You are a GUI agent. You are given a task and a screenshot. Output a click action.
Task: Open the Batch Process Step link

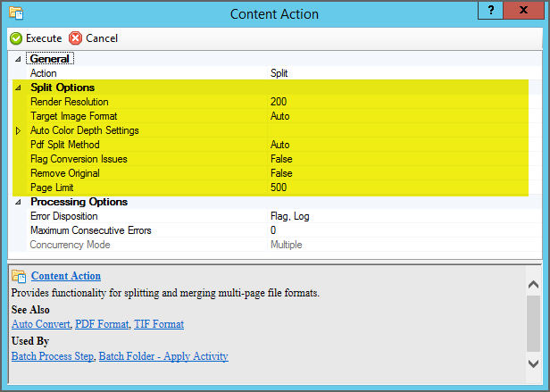tap(52, 356)
